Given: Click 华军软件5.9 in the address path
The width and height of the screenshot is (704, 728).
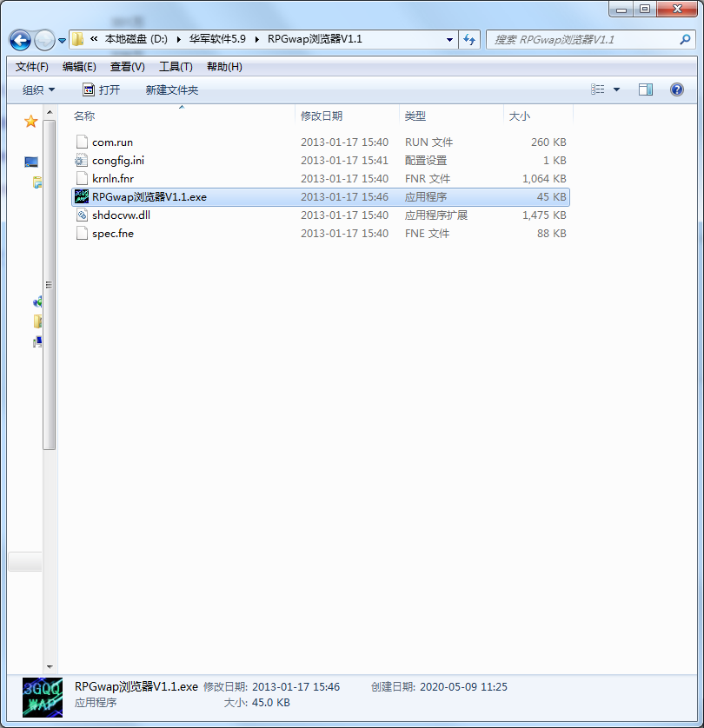Looking at the screenshot, I should pos(217,39).
